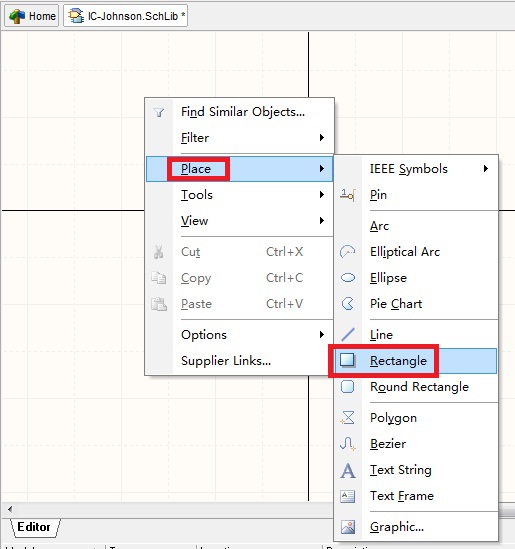Choose the Pie Chart icon

coord(348,304)
